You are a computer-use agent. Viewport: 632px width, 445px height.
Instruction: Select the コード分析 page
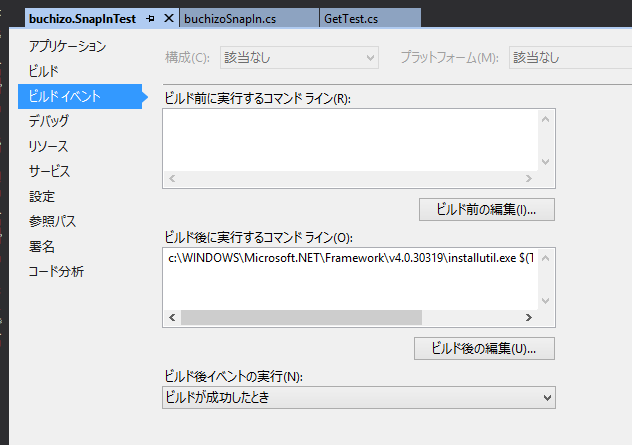56,271
